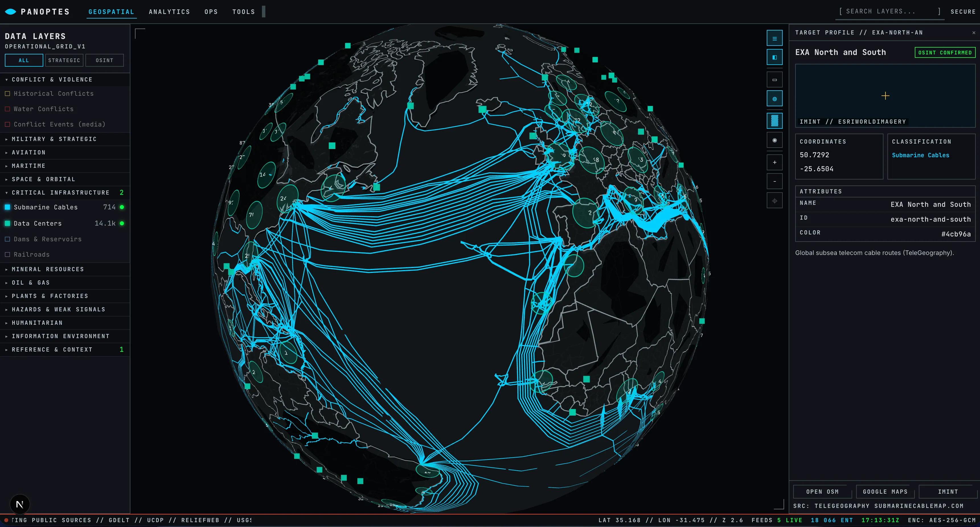Screen dimensions: 980x527
Task: Click the IMINT EsriWorldImagery preview thumbnail
Action: (x=885, y=95)
